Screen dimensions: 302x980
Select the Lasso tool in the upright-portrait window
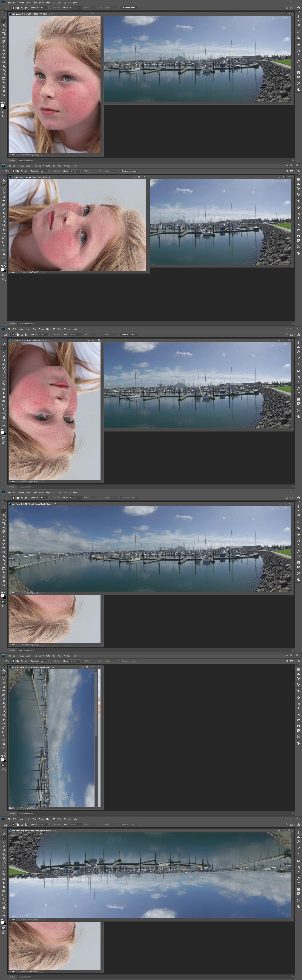[4, 25]
